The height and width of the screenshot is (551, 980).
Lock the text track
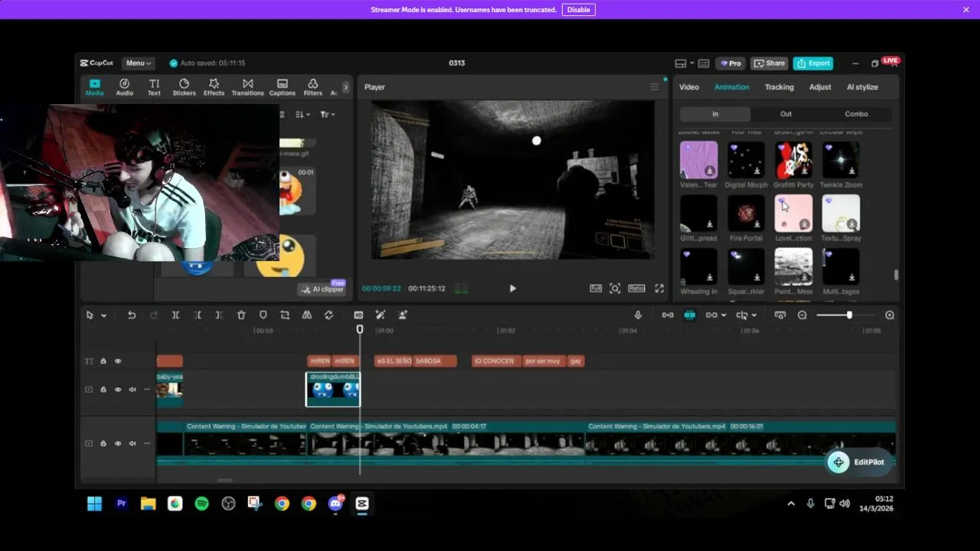tap(103, 361)
